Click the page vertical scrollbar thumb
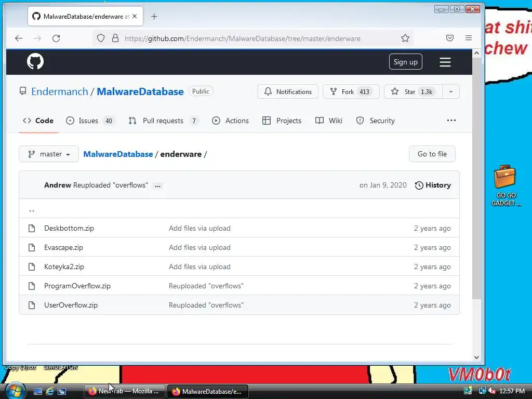The height and width of the screenshot is (399, 532). [476, 178]
